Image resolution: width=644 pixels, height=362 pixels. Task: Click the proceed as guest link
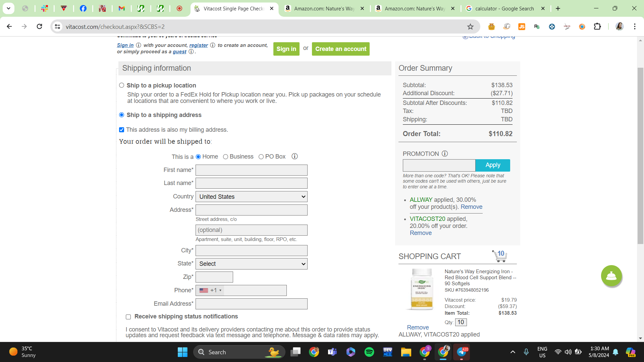pos(179,52)
